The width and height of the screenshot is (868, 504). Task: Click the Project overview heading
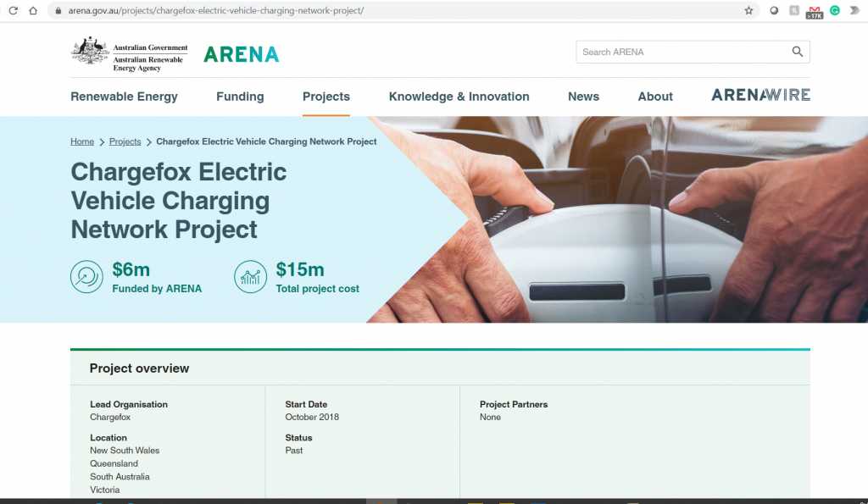tap(140, 368)
